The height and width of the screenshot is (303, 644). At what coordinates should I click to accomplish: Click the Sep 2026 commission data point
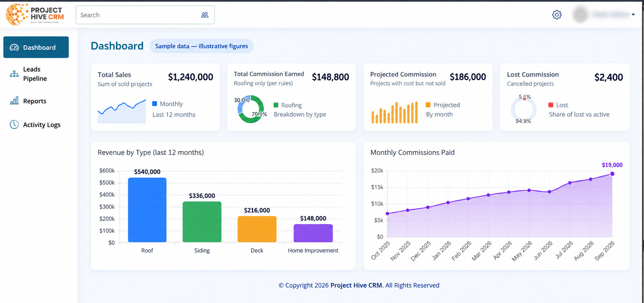(612, 174)
